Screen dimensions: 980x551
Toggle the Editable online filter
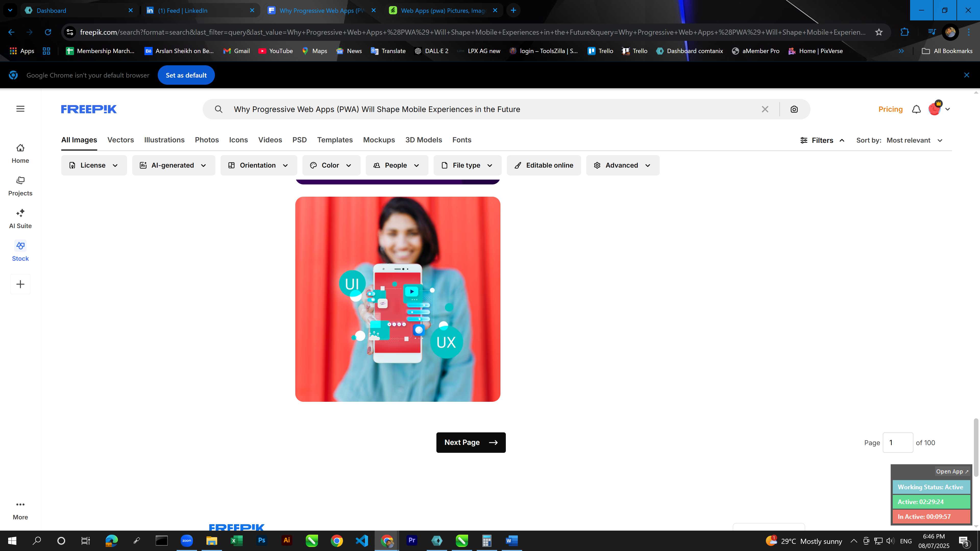[544, 165]
